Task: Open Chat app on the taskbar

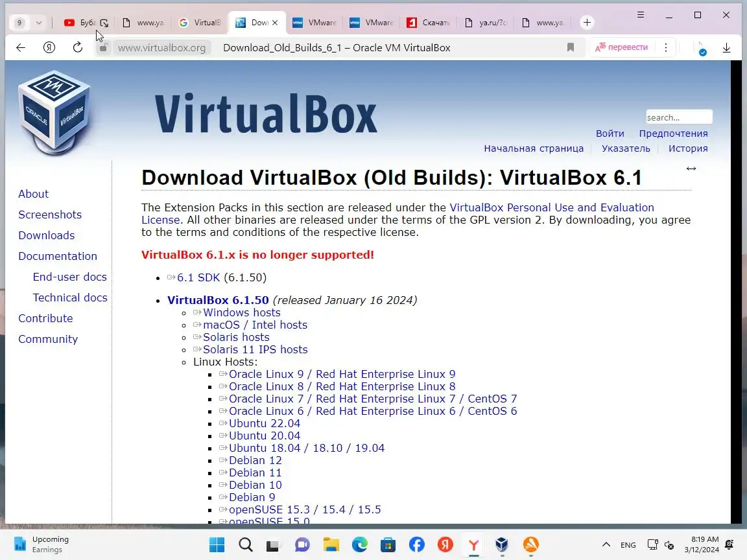Action: (302, 544)
